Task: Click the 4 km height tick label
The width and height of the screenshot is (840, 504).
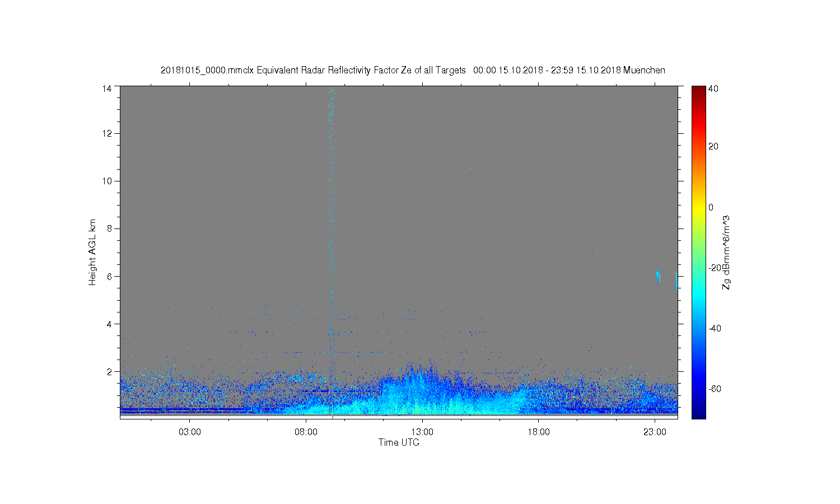Action: click(x=109, y=324)
